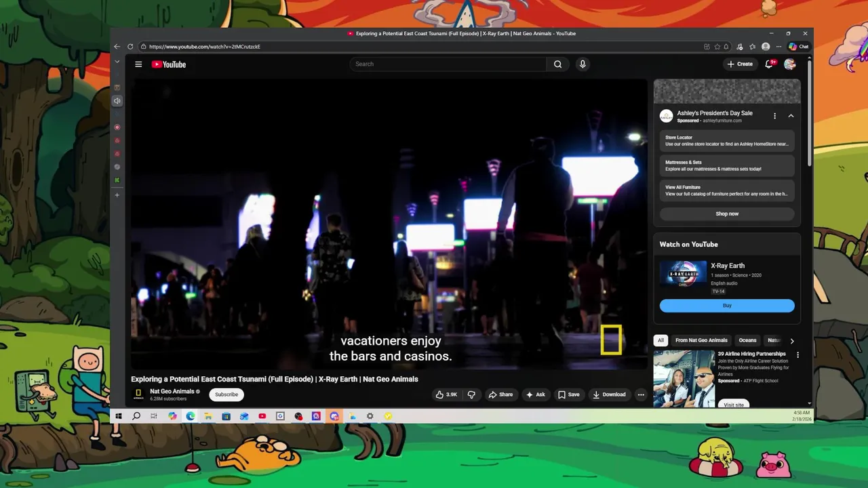Open the Mattresses & Sets ad link
This screenshot has height=488, width=868.
click(727, 165)
